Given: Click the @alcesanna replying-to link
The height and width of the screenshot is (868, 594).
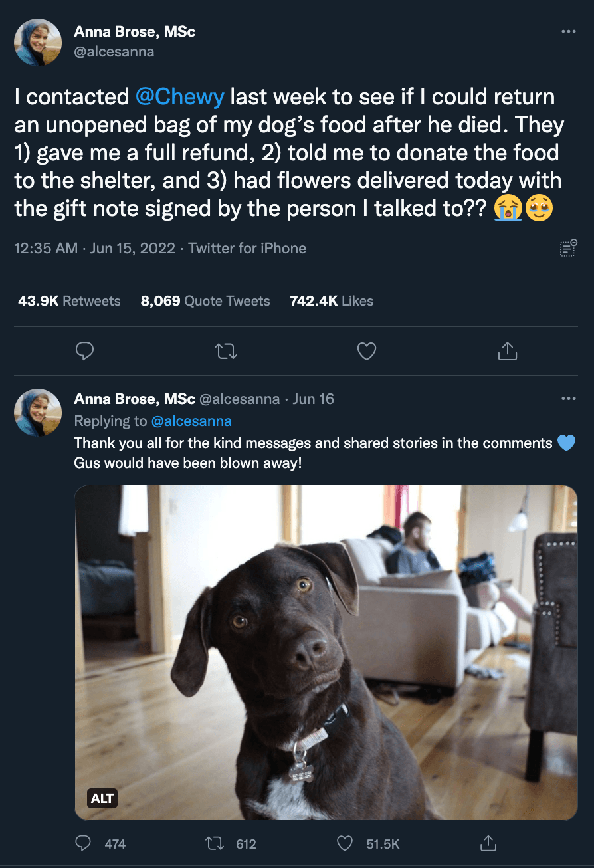Looking at the screenshot, I should point(191,421).
